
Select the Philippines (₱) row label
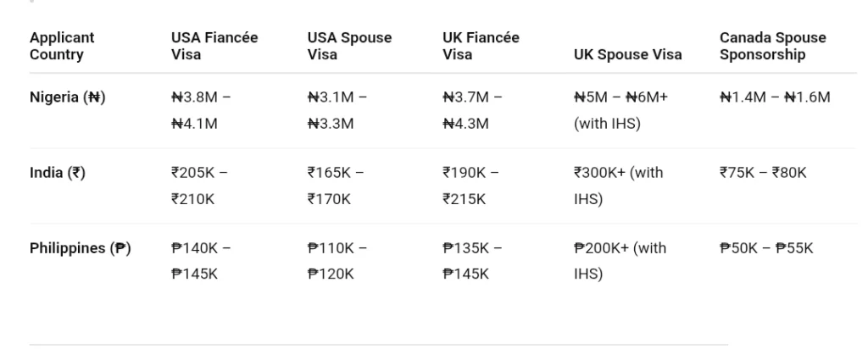[81, 248]
